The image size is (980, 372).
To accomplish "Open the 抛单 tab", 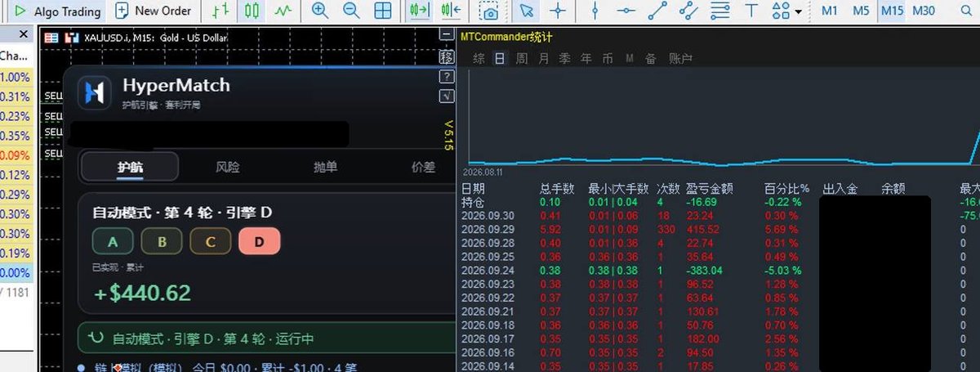I will (325, 167).
